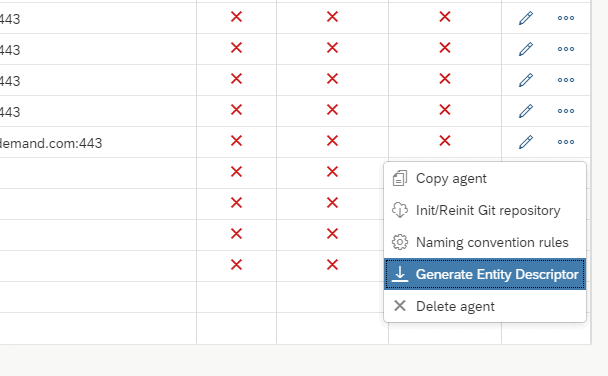Viewport: 608px width, 376px height.
Task: Click the first red X in the demand.com:443 row
Action: [236, 141]
